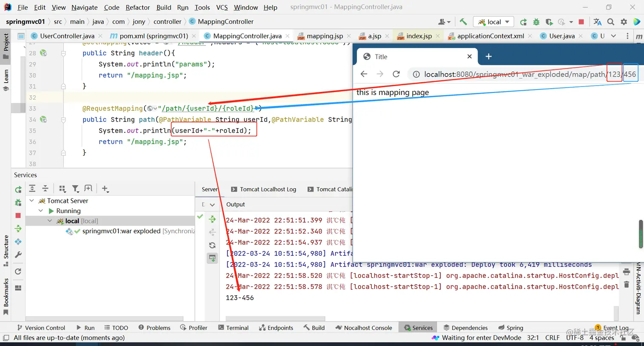Toggle the Structure tool window stripe button
This screenshot has height=346, width=644.
[6, 251]
